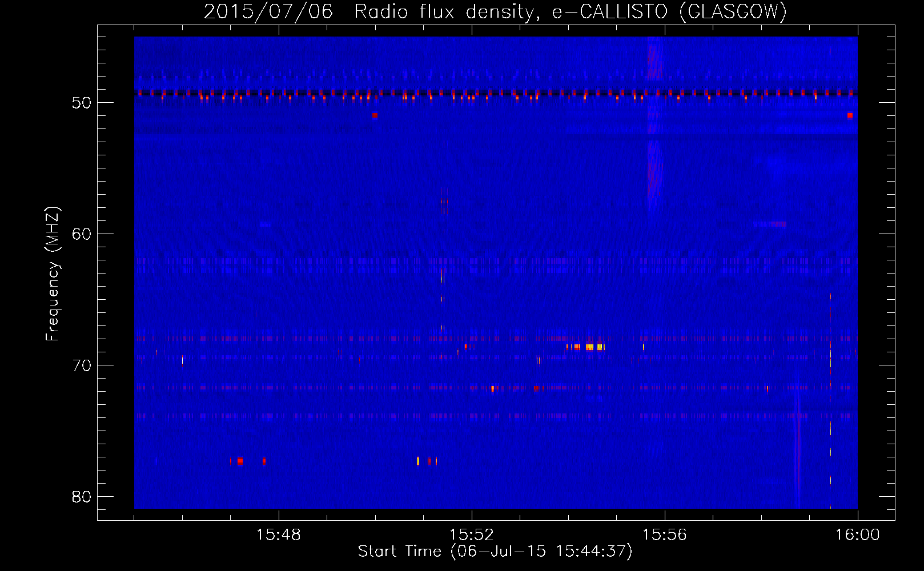Click the 50 frequency tick label
Screen dimensions: 924x571
82,103
